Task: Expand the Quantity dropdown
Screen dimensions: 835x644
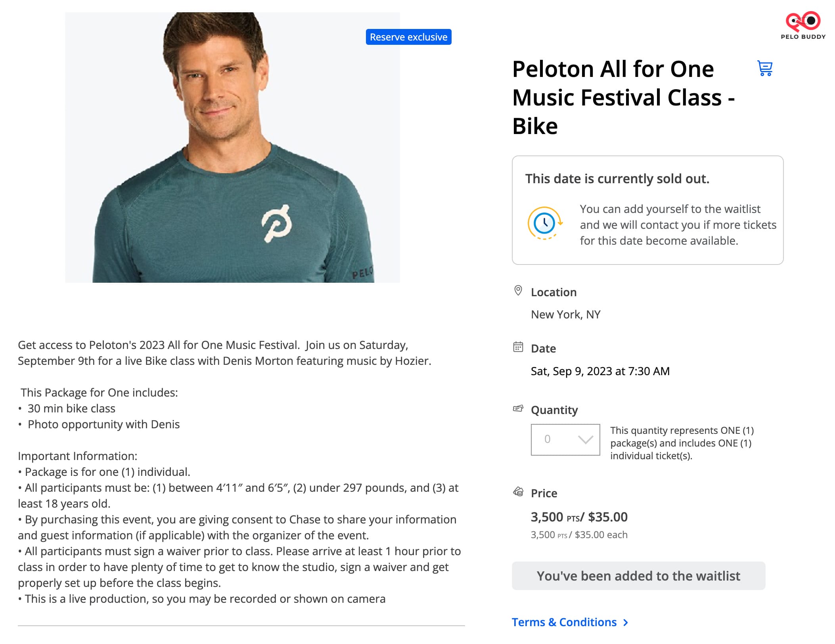Action: (565, 439)
